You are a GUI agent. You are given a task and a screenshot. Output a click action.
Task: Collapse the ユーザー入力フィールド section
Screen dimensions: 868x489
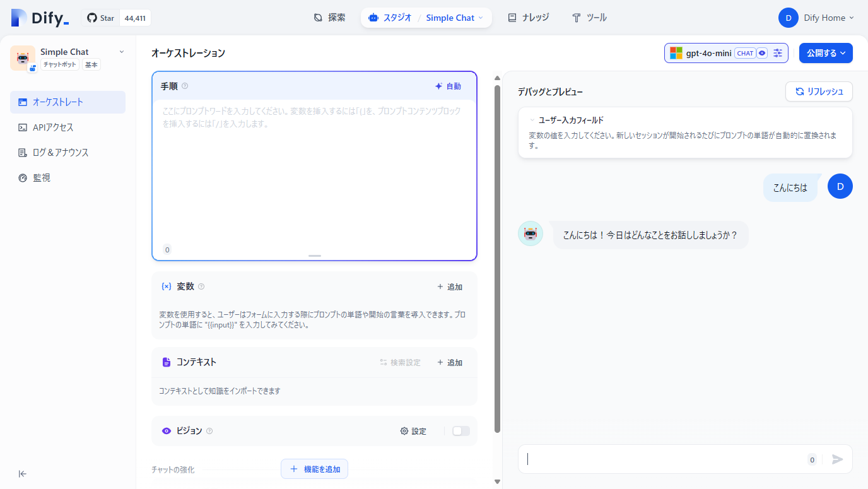click(532, 119)
